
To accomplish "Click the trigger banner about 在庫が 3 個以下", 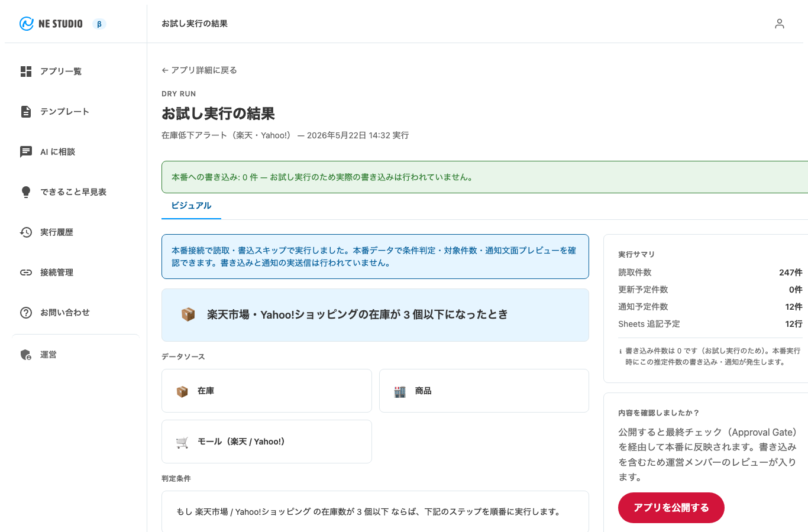I will (x=375, y=315).
